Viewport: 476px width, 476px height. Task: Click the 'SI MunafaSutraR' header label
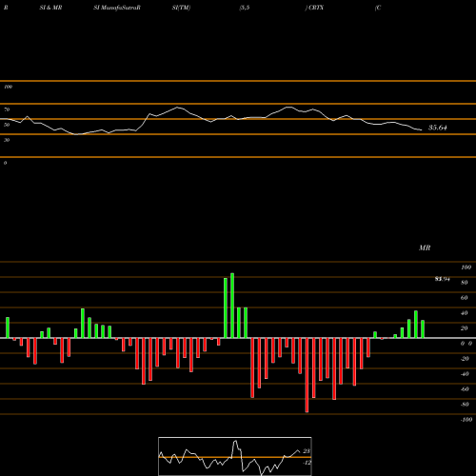117,8
